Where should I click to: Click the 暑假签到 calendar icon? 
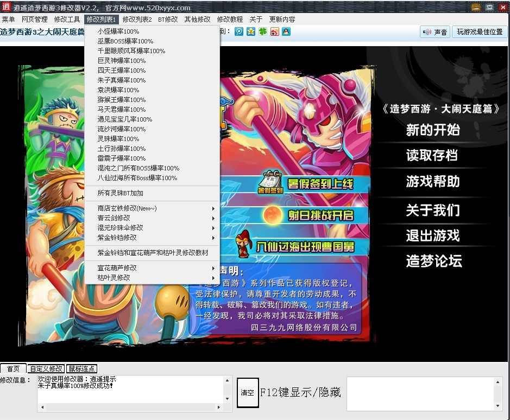(x=270, y=181)
